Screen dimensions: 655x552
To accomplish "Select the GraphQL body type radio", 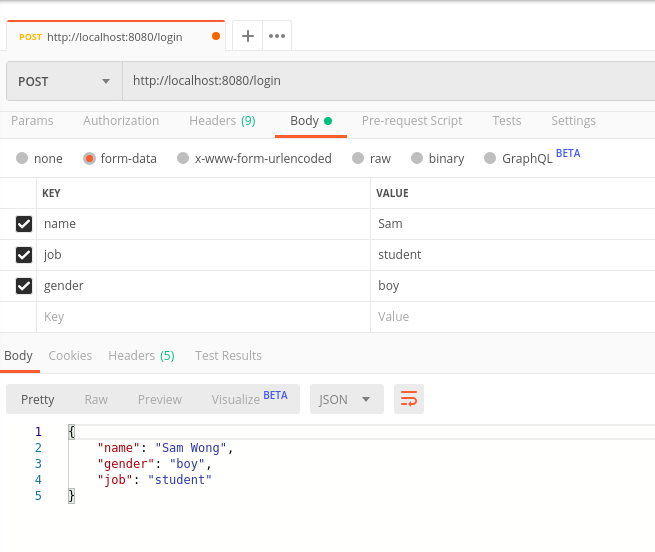I will click(x=490, y=158).
